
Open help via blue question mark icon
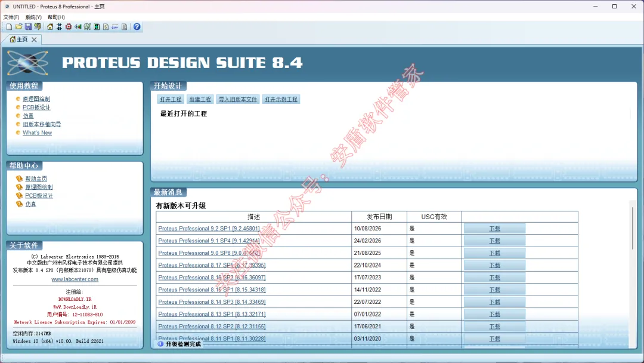click(x=137, y=27)
